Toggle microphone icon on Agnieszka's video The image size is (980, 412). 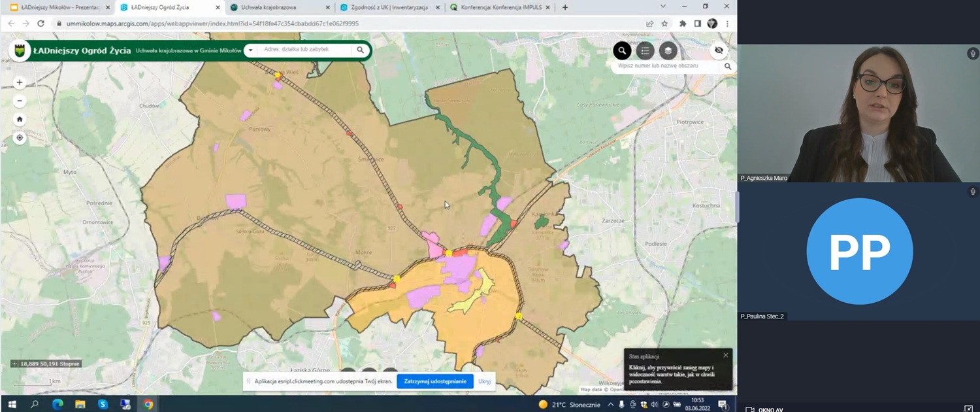point(972,54)
